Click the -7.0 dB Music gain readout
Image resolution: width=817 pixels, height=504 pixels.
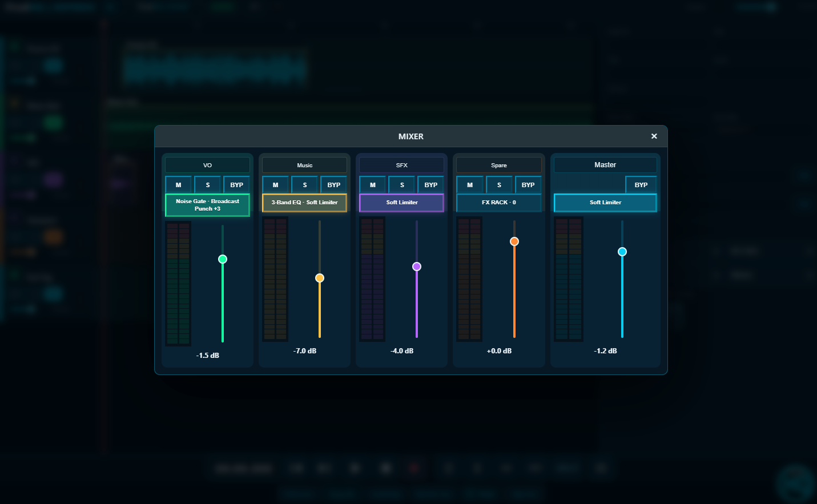[305, 350]
